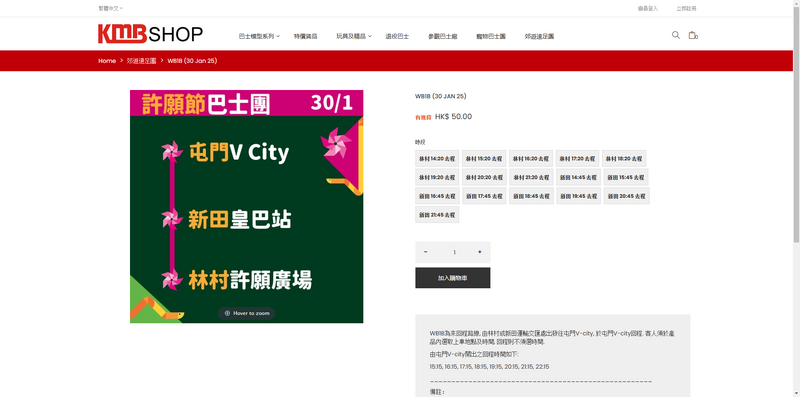
Task: Click the 加入購物車 add-to-cart button
Action: click(453, 278)
